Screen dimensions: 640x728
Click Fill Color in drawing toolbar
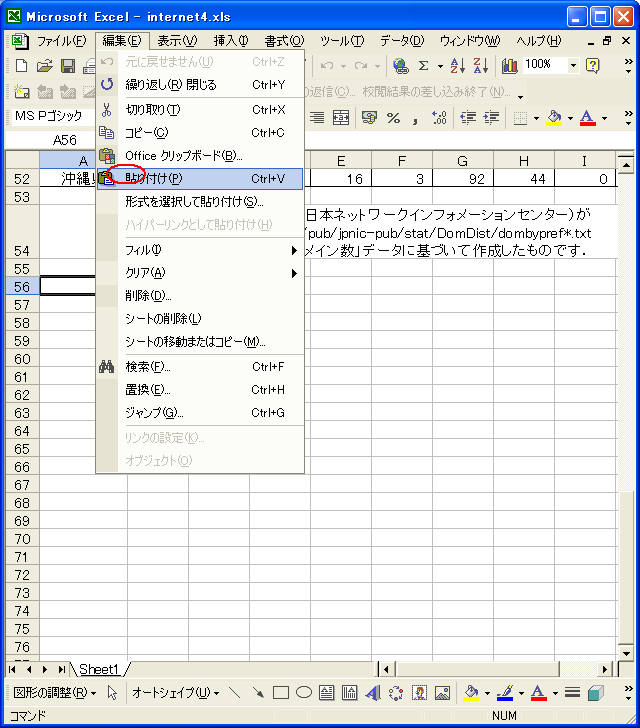pos(471,693)
